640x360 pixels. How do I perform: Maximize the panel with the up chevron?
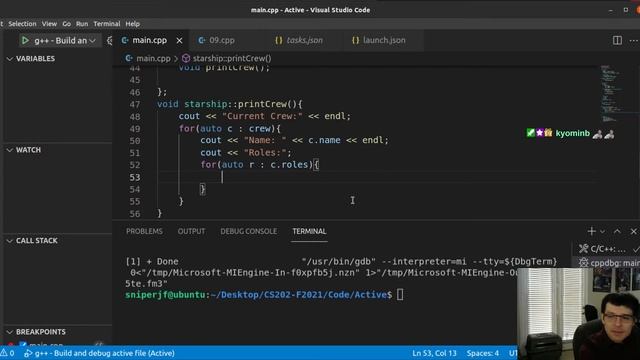[x=617, y=231]
